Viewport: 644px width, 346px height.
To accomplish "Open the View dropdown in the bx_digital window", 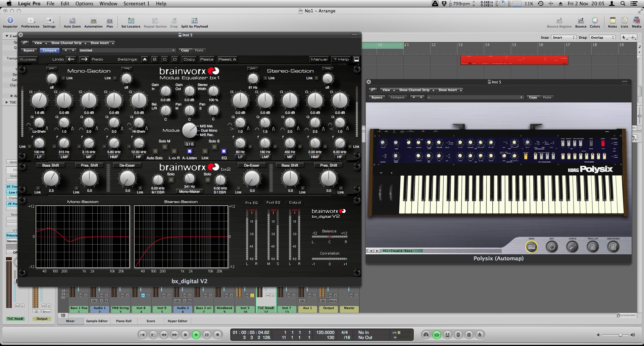I will click(x=40, y=43).
